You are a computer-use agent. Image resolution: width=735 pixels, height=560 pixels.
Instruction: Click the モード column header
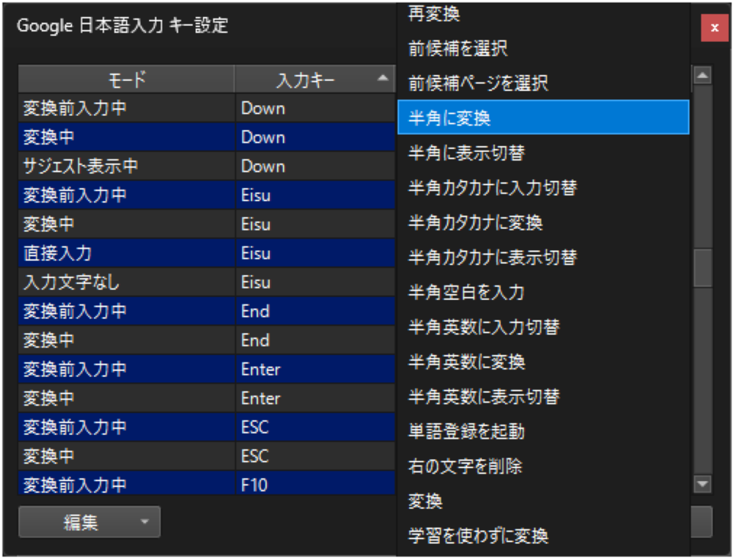tap(126, 79)
